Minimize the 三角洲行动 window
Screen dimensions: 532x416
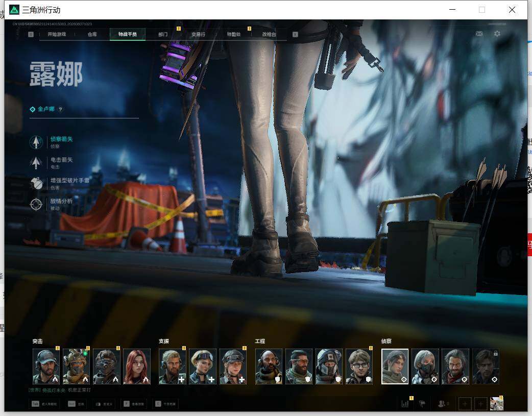click(452, 10)
